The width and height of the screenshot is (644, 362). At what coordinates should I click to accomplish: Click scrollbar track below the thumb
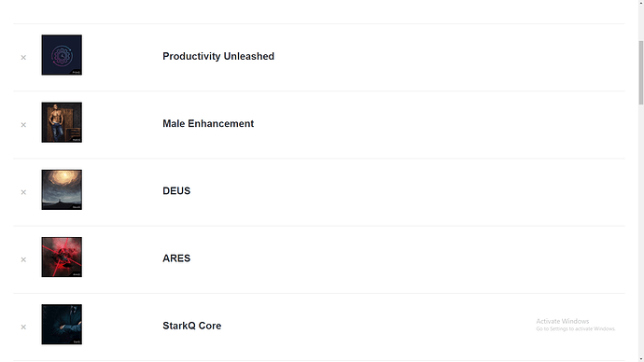pyautogui.click(x=640, y=230)
